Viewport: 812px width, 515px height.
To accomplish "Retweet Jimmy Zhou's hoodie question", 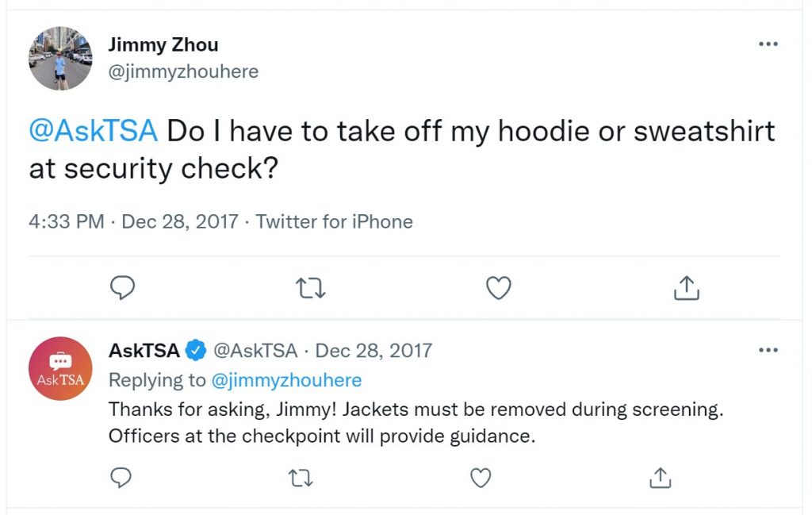I will click(310, 289).
